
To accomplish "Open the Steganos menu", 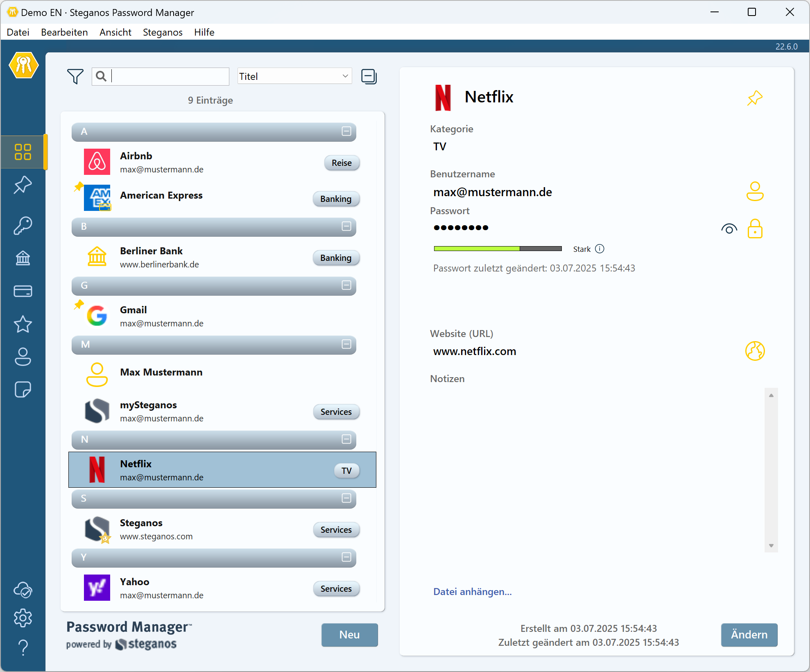I will click(x=163, y=32).
